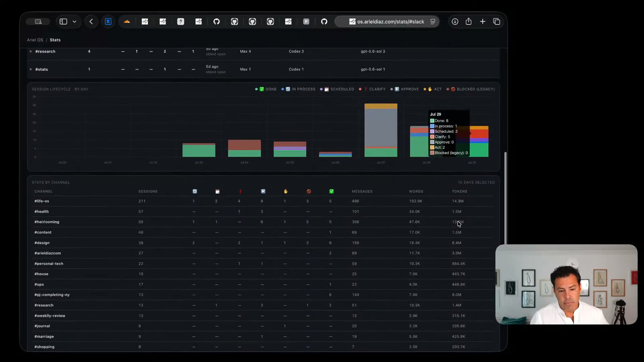This screenshot has width=644, height=362.
Task: Select the #arieldiazcom channel row
Action: (264, 253)
